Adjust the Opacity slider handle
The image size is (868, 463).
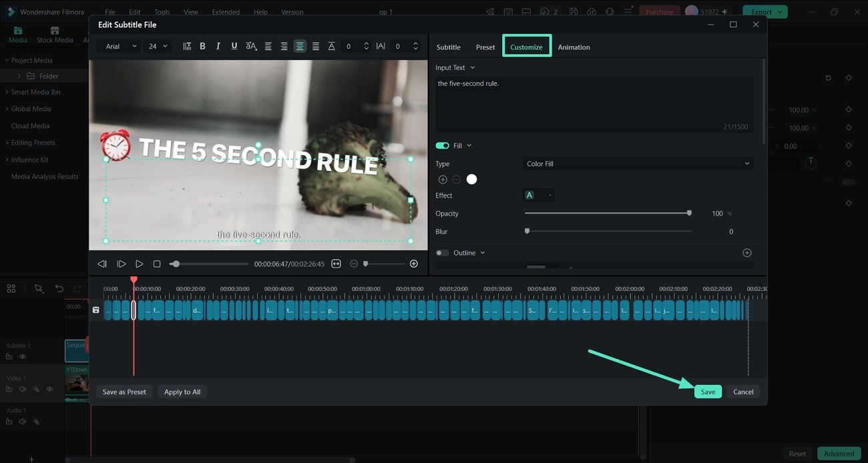coord(689,213)
